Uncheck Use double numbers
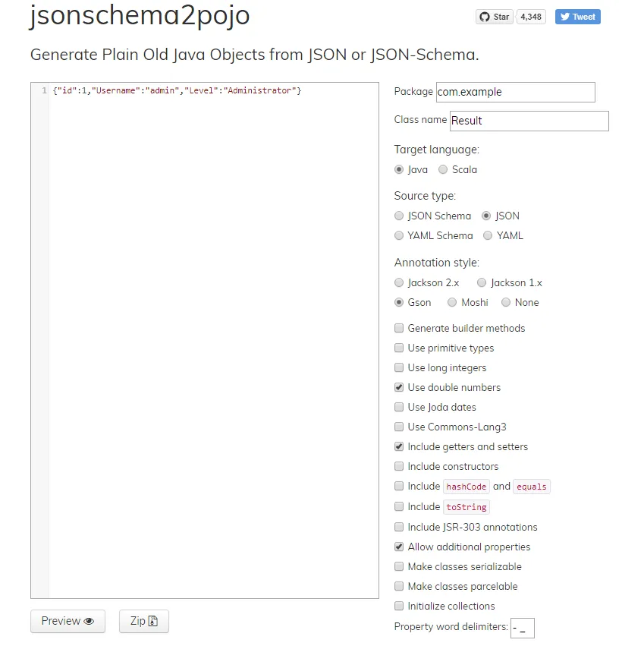644x646 pixels. pyautogui.click(x=399, y=388)
